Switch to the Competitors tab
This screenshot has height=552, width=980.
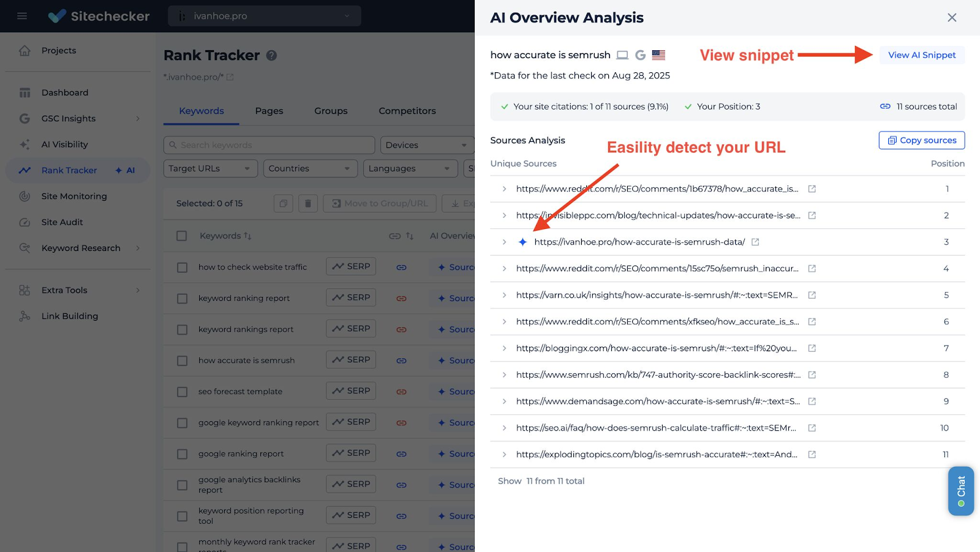tap(407, 111)
